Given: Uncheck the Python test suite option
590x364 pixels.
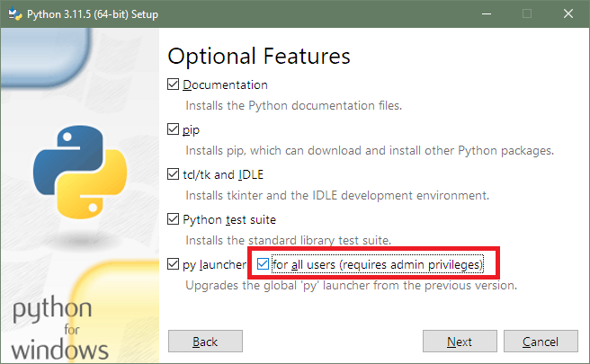Looking at the screenshot, I should 174,219.
